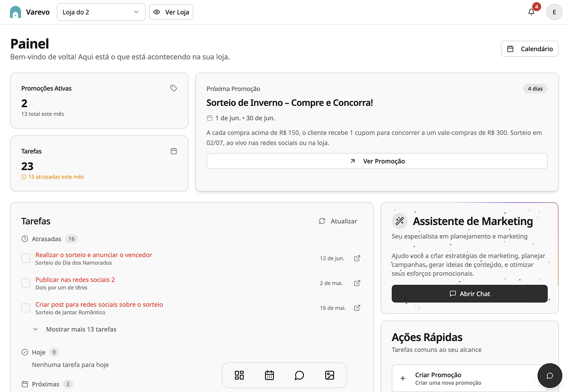Click 13 total este mês text

click(43, 114)
